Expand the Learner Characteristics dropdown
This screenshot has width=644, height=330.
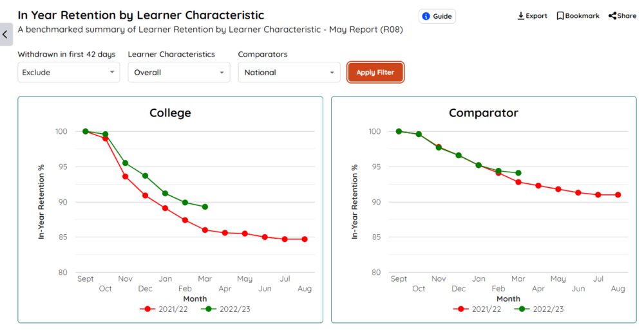coord(179,73)
